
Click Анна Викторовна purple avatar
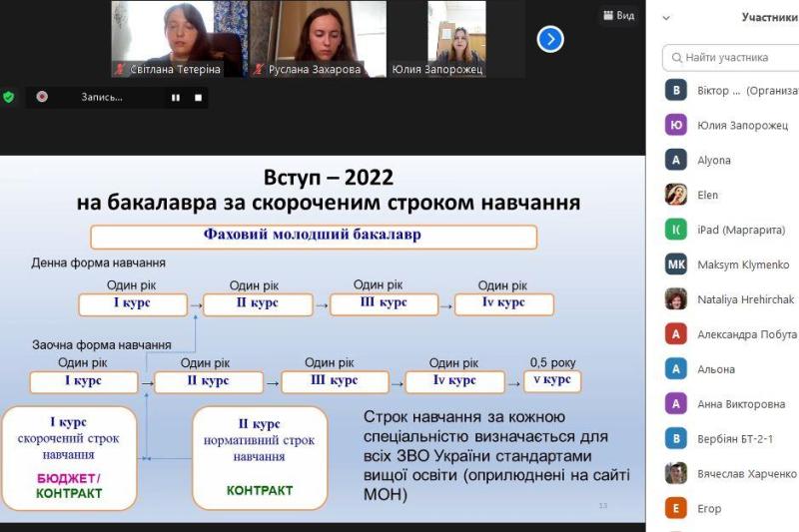pos(676,403)
